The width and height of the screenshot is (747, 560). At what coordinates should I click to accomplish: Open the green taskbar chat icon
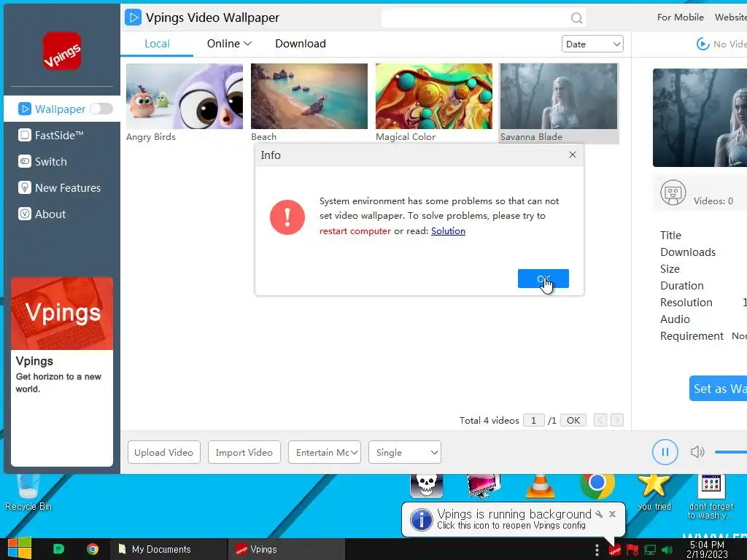pos(58,549)
